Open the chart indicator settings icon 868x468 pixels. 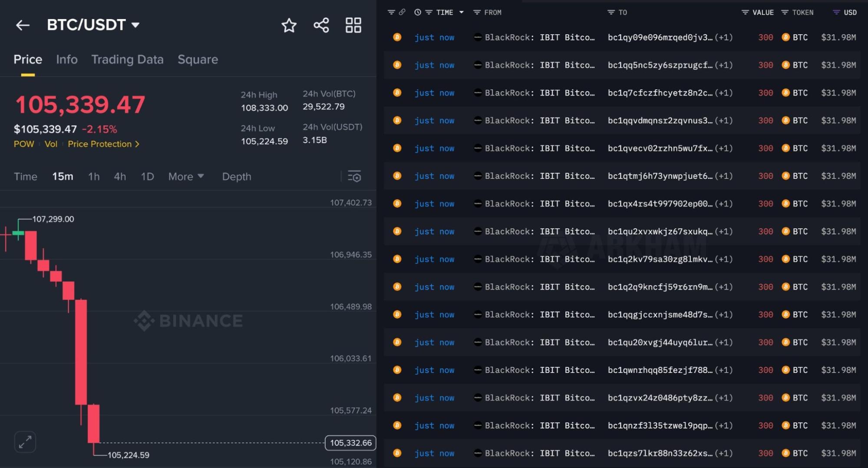pyautogui.click(x=355, y=176)
